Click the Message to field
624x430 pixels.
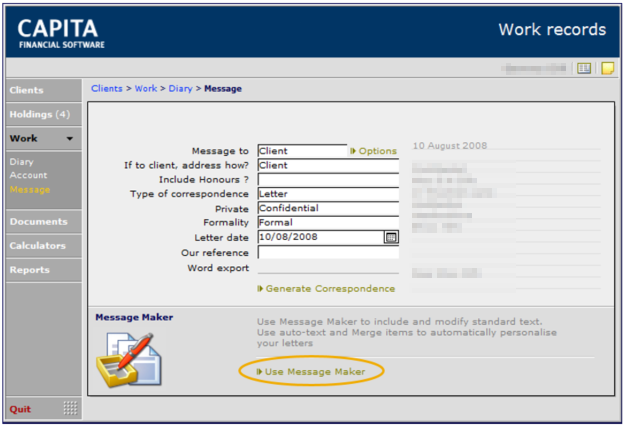(302, 151)
